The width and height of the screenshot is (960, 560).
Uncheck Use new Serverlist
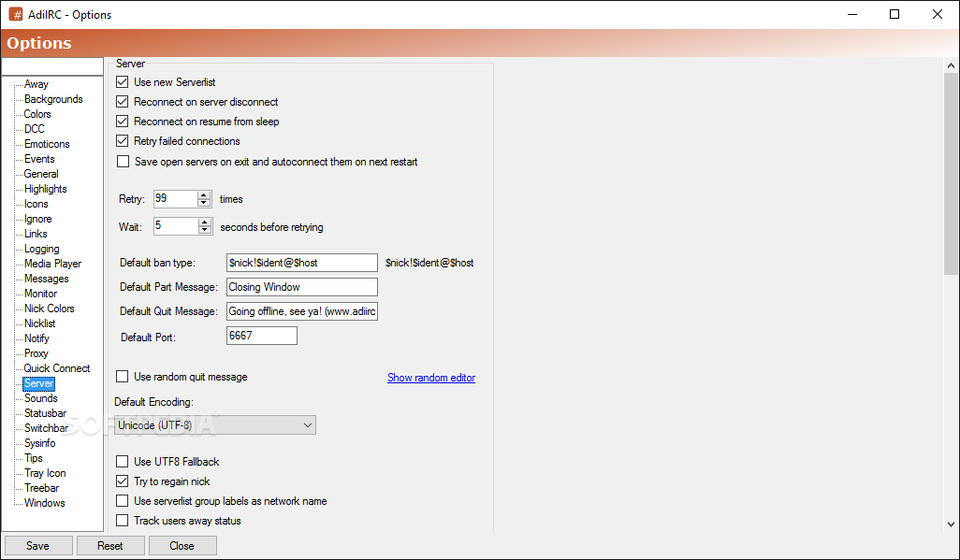tap(123, 82)
